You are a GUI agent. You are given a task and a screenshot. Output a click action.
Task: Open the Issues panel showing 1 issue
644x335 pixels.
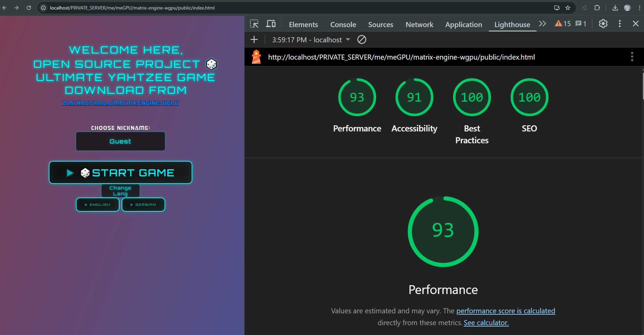(x=580, y=23)
